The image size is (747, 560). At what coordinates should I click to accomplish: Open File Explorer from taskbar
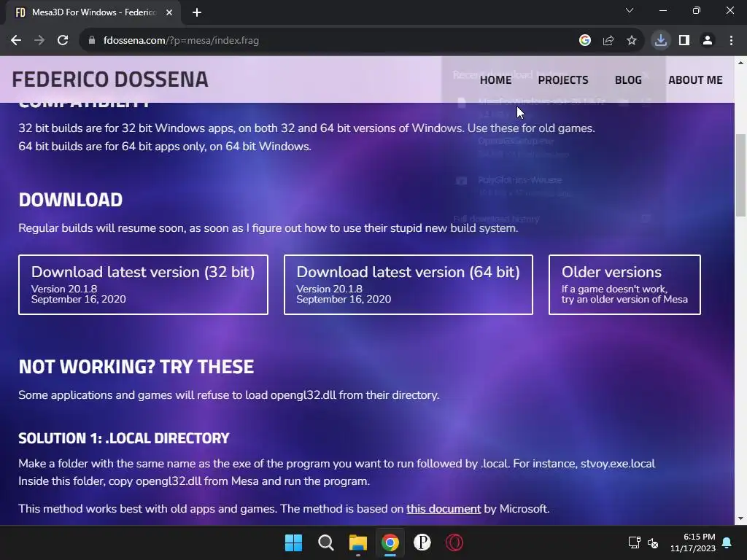click(x=357, y=542)
